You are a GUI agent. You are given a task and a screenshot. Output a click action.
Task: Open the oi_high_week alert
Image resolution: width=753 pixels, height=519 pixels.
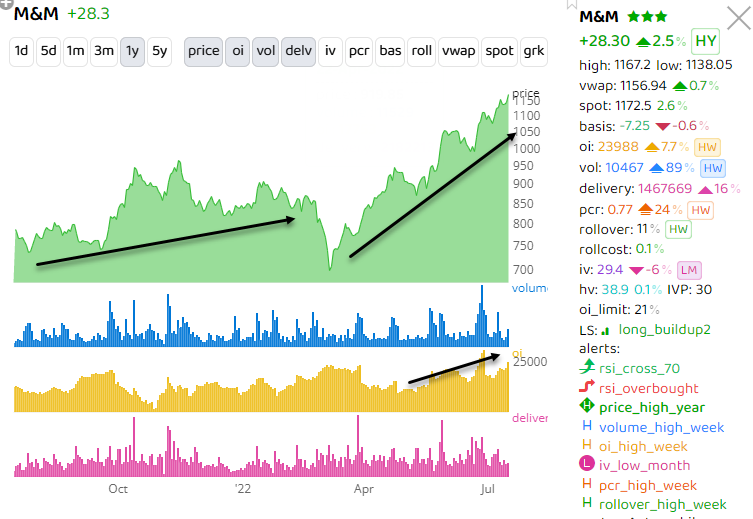click(x=643, y=447)
